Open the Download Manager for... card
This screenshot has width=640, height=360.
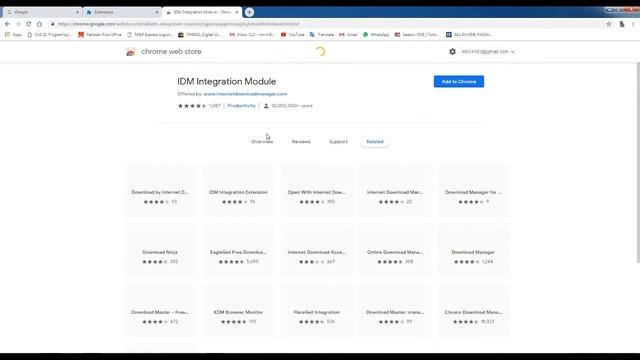click(x=473, y=190)
